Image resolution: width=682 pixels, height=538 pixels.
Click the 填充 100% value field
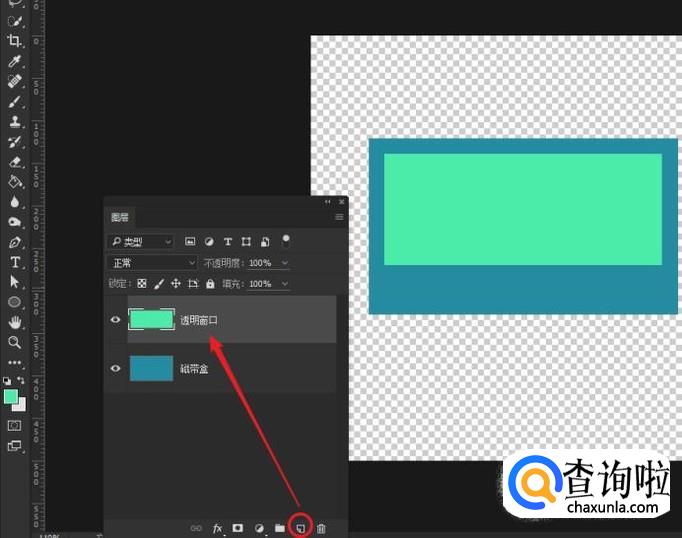261,284
